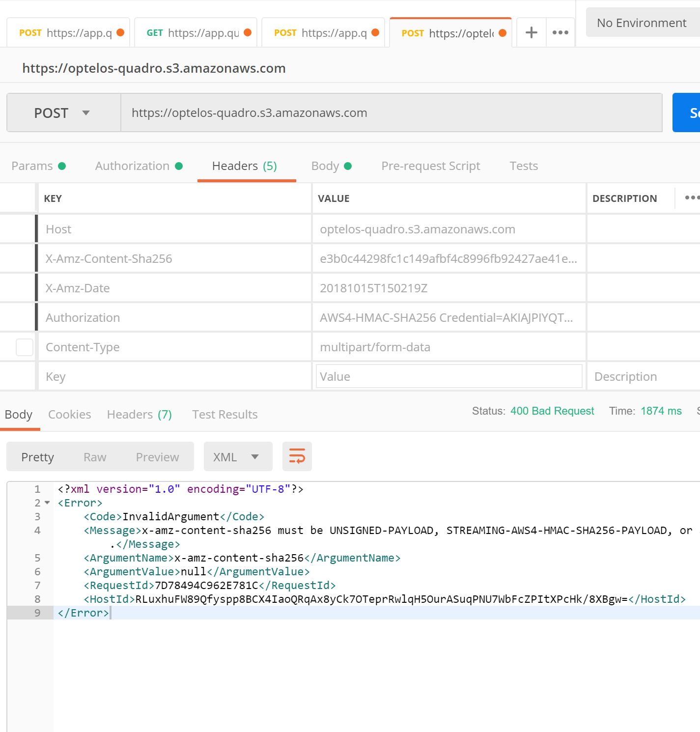Click the new header Value field
700x732 pixels.
coord(449,376)
